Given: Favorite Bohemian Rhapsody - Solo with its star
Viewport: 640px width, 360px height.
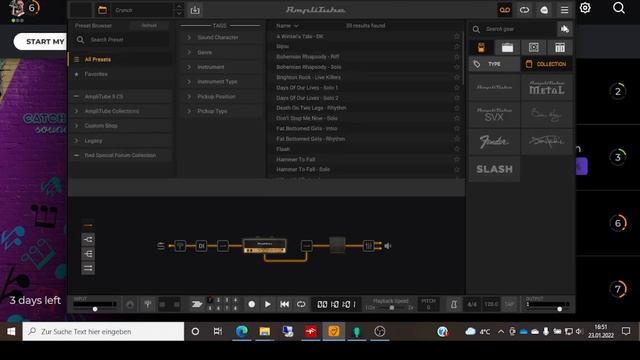Looking at the screenshot, I should pos(457,67).
